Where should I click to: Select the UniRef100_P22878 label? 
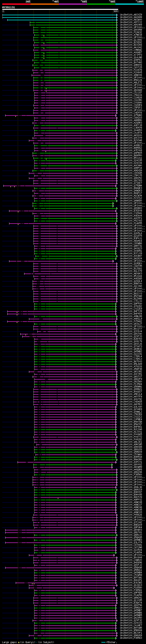[x=131, y=70]
